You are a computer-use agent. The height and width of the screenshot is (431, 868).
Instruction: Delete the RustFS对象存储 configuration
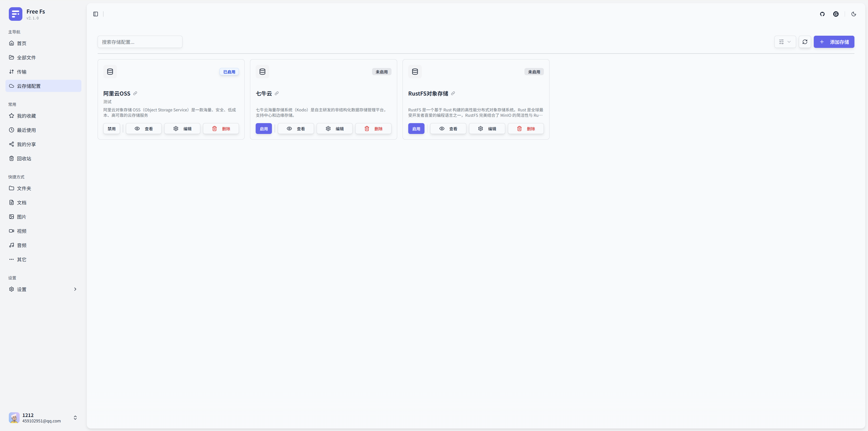526,129
